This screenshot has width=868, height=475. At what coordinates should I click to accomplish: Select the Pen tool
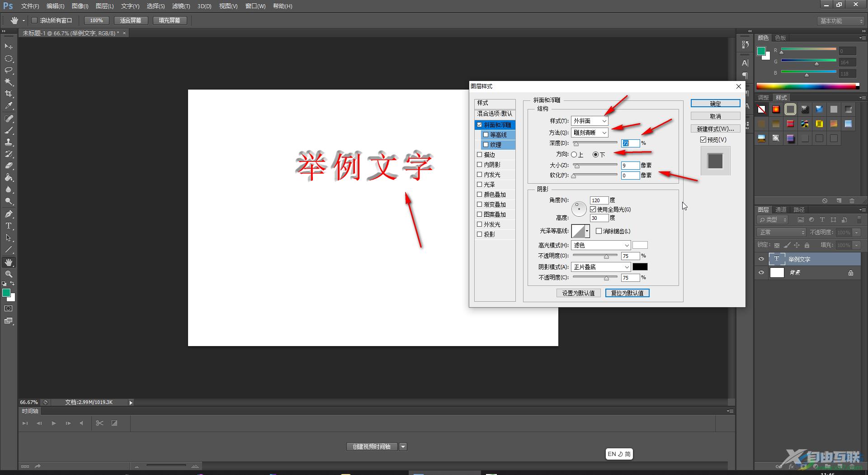click(9, 214)
